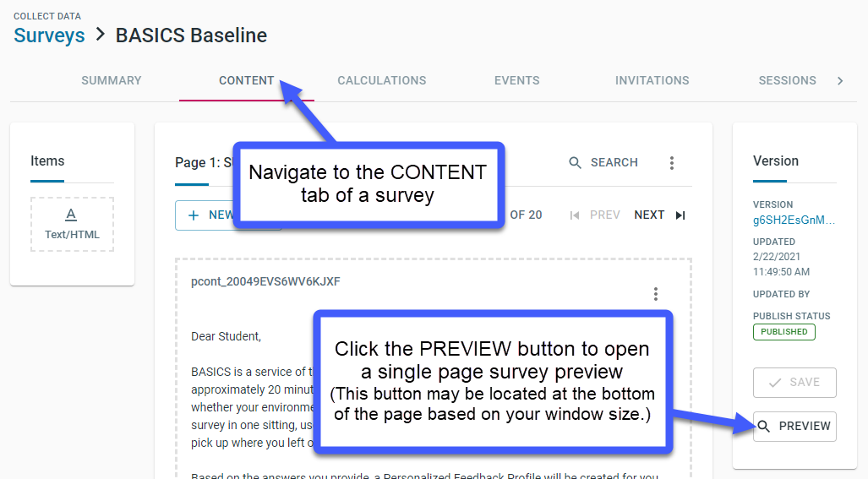Viewport: 868px width, 479px height.
Task: Open version link g6SH2EsGnM
Action: [794, 220]
